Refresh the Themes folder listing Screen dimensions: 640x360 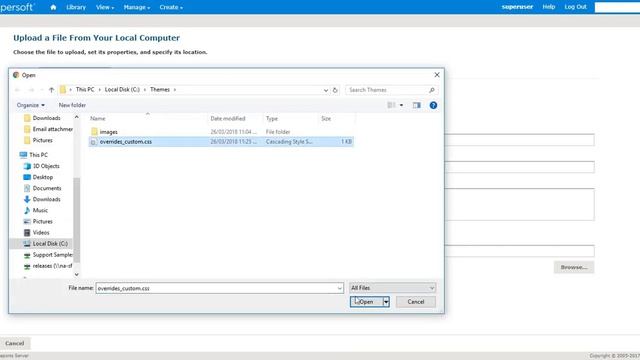click(x=335, y=90)
